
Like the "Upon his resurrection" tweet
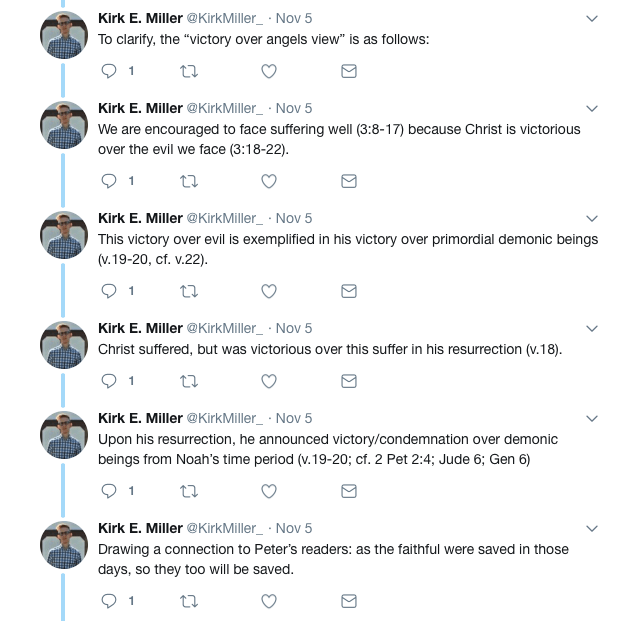[268, 491]
